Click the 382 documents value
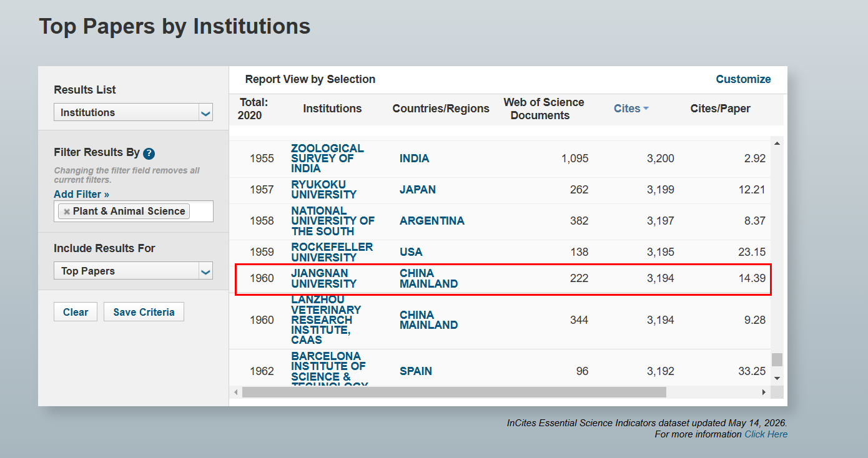 click(x=579, y=221)
